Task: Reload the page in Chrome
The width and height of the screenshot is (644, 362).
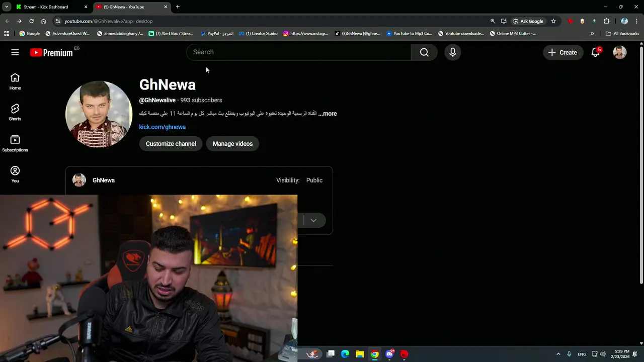Action: tap(31, 21)
